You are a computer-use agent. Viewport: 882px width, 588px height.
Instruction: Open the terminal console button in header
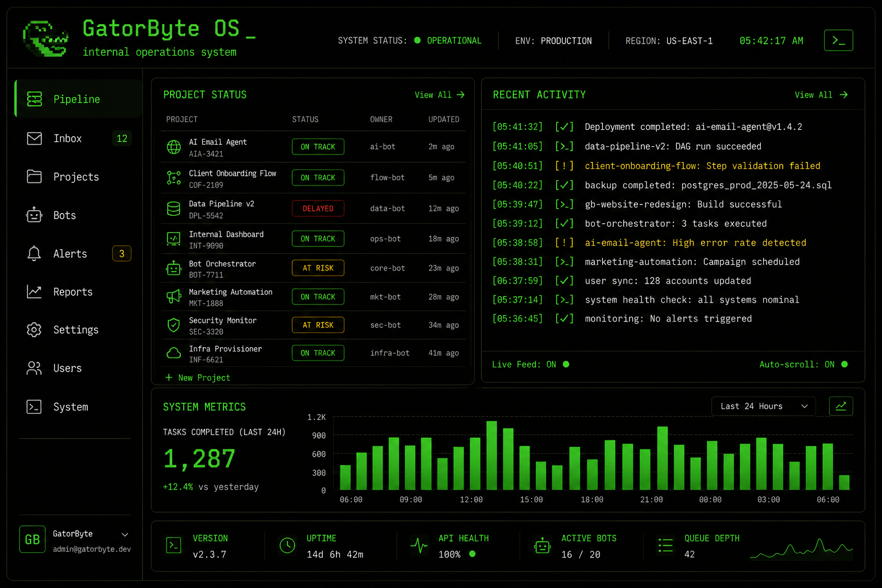pos(838,40)
